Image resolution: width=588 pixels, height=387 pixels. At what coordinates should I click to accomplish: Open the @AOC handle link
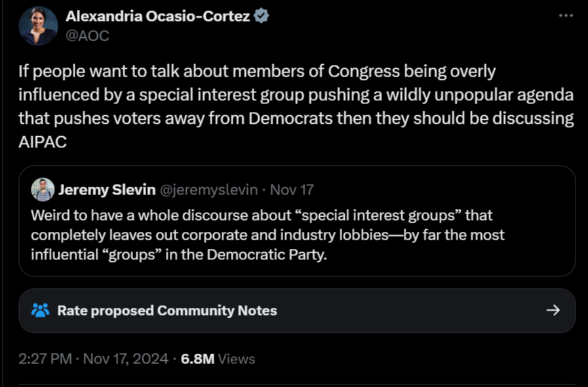(88, 36)
